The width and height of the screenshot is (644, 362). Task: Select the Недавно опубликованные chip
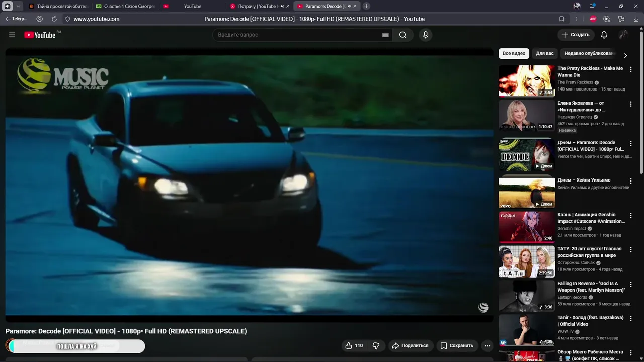pos(589,53)
